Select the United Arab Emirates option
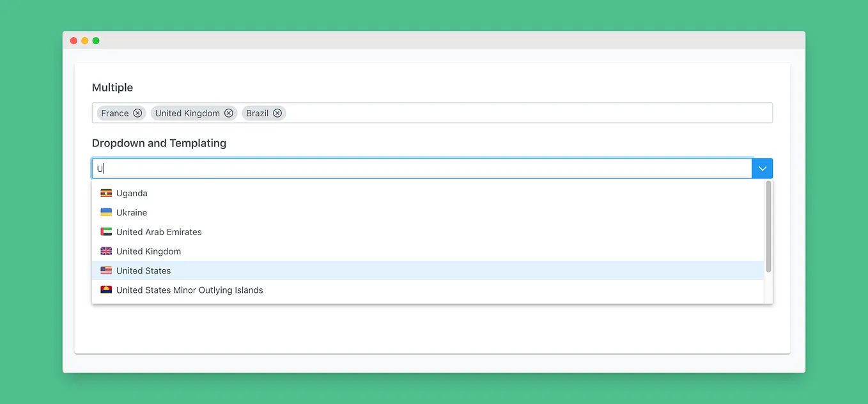The width and height of the screenshot is (868, 404). point(159,231)
